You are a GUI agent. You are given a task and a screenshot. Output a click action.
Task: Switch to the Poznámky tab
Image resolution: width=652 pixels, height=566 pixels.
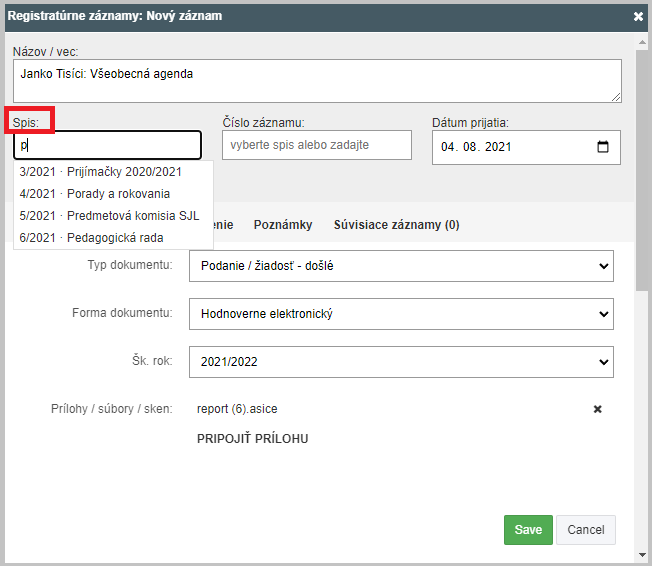coord(283,225)
